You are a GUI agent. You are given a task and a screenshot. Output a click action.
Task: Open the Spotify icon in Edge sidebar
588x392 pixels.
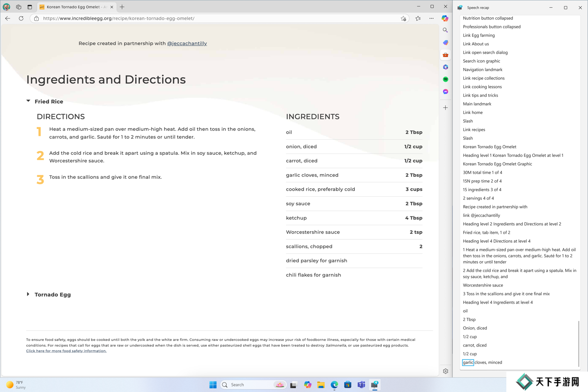(x=445, y=79)
